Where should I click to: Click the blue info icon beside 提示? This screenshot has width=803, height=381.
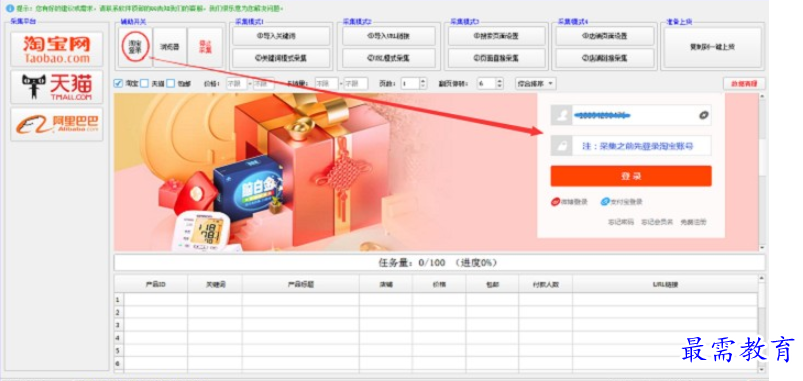click(x=9, y=9)
